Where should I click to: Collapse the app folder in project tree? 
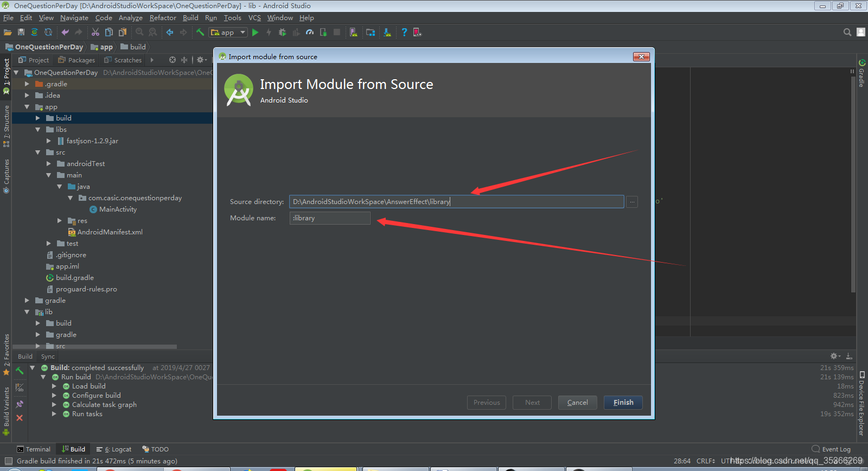click(27, 107)
